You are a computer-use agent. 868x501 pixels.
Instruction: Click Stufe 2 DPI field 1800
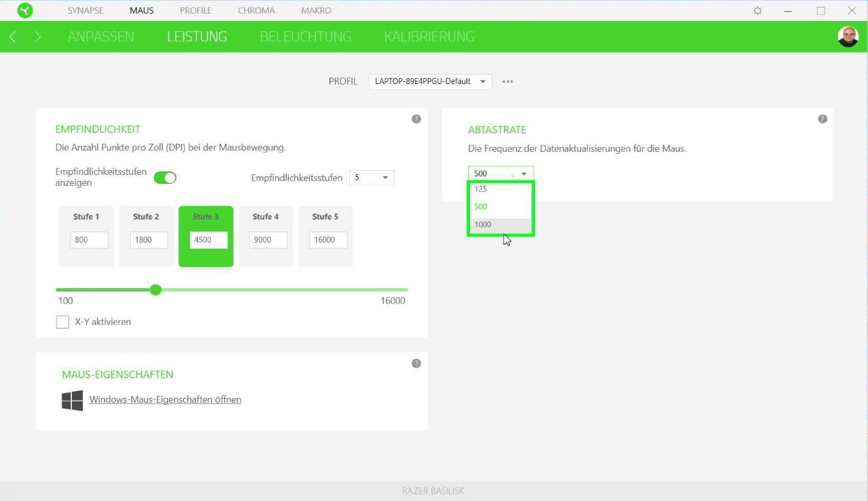click(x=149, y=240)
